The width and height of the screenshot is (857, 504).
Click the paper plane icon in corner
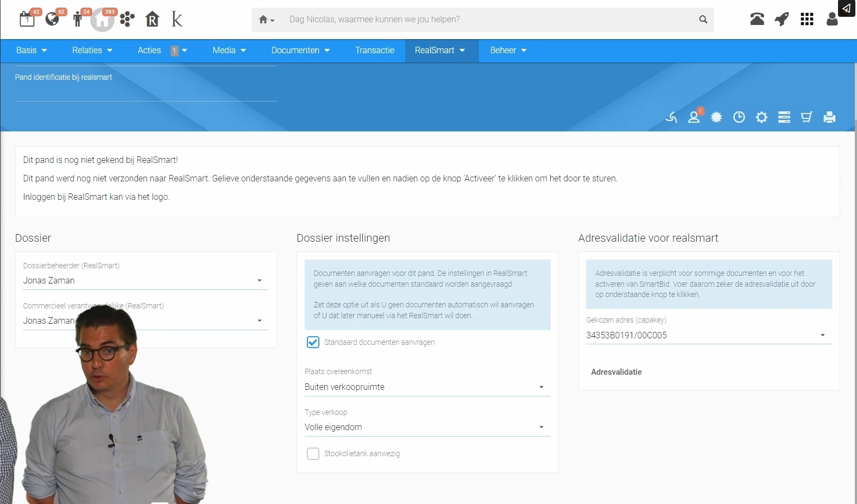[847, 8]
